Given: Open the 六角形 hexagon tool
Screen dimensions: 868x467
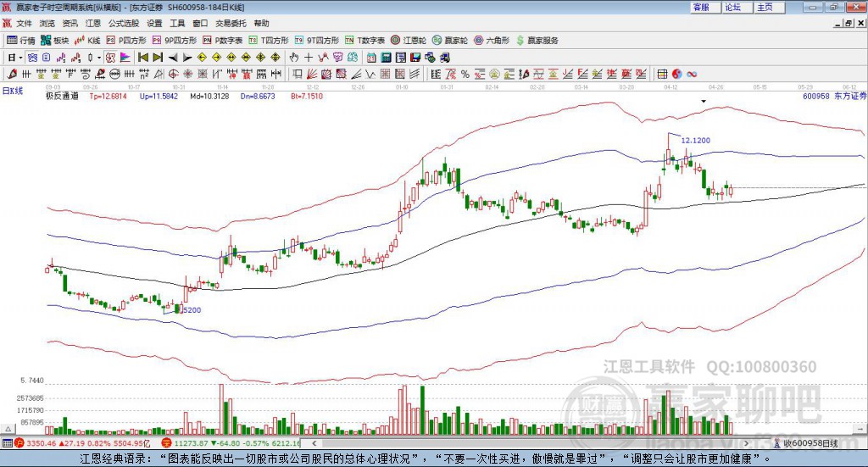Looking at the screenshot, I should click(x=492, y=41).
